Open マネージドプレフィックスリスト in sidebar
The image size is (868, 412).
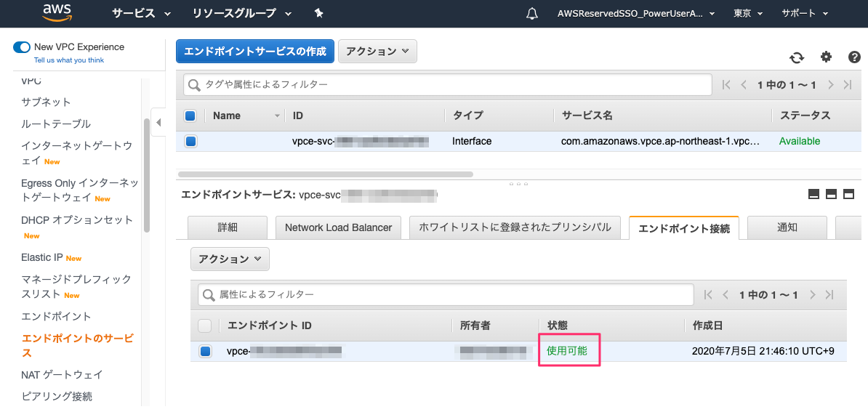click(x=76, y=286)
